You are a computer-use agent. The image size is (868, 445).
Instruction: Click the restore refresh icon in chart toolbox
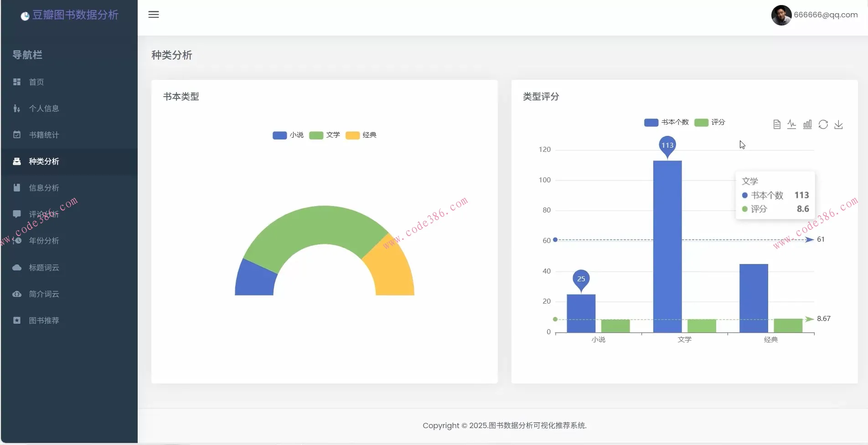tap(823, 124)
